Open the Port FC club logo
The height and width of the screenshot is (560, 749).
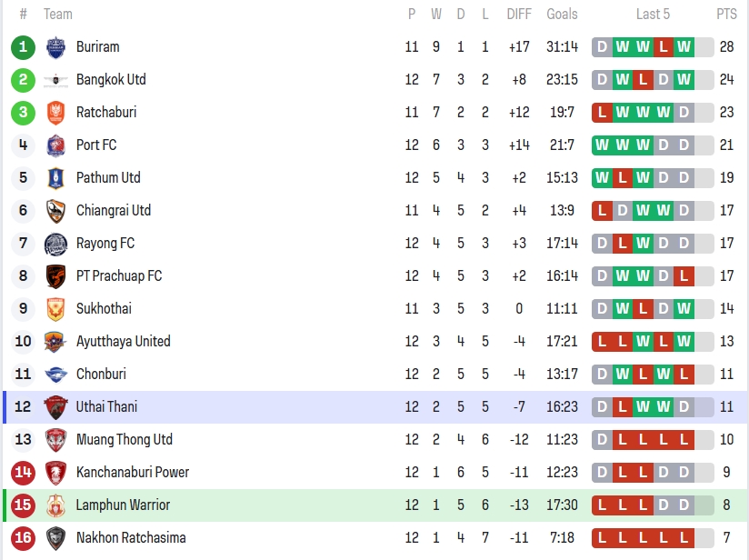tap(55, 145)
